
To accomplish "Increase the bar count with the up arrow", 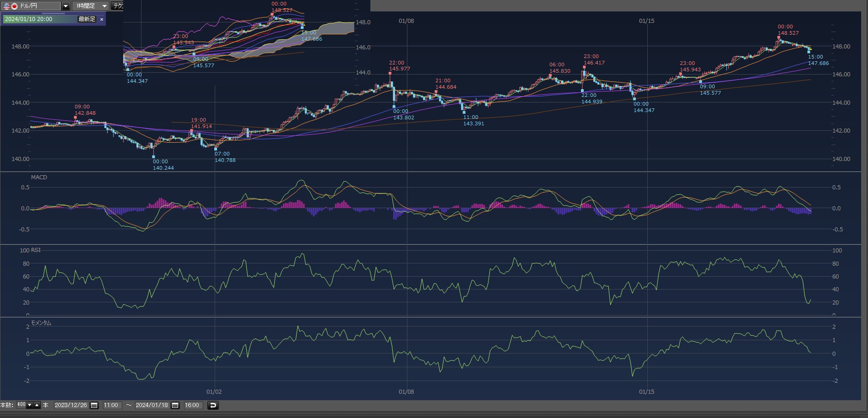I will pos(37,405).
